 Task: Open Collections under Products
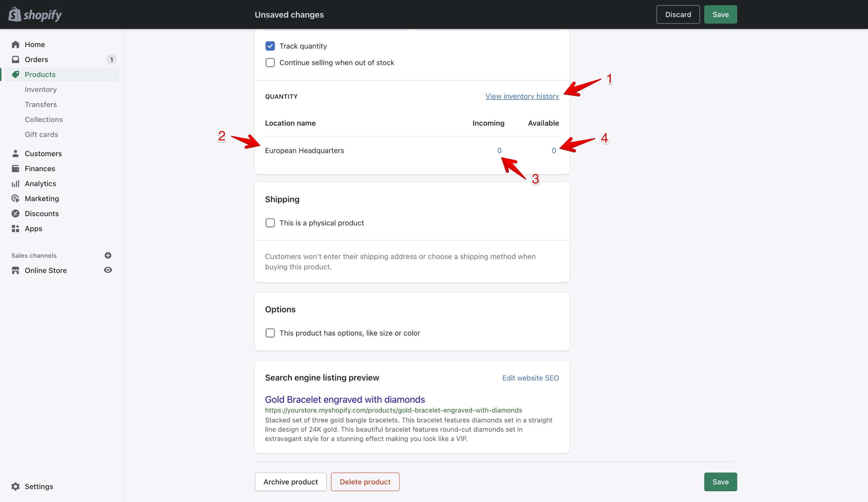44,120
